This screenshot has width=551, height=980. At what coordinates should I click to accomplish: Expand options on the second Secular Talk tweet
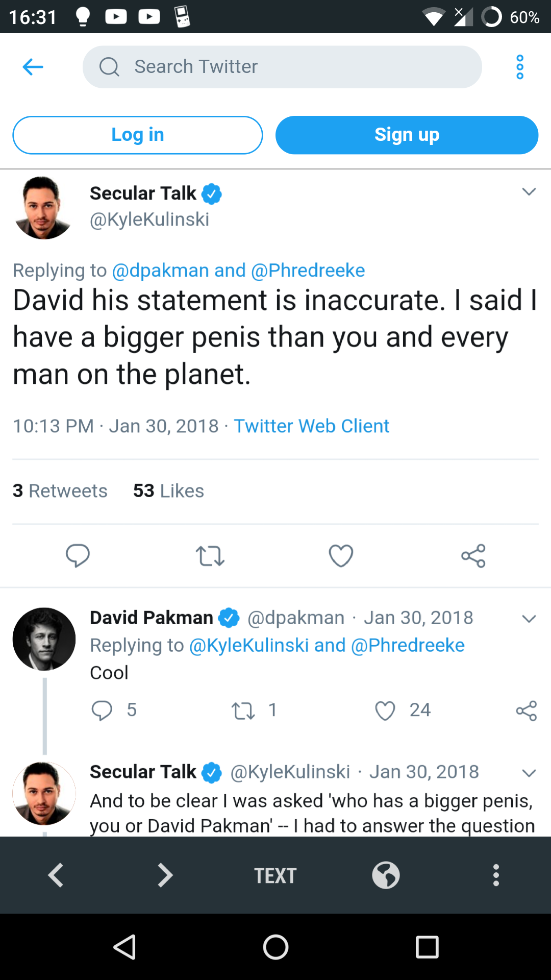tap(528, 772)
